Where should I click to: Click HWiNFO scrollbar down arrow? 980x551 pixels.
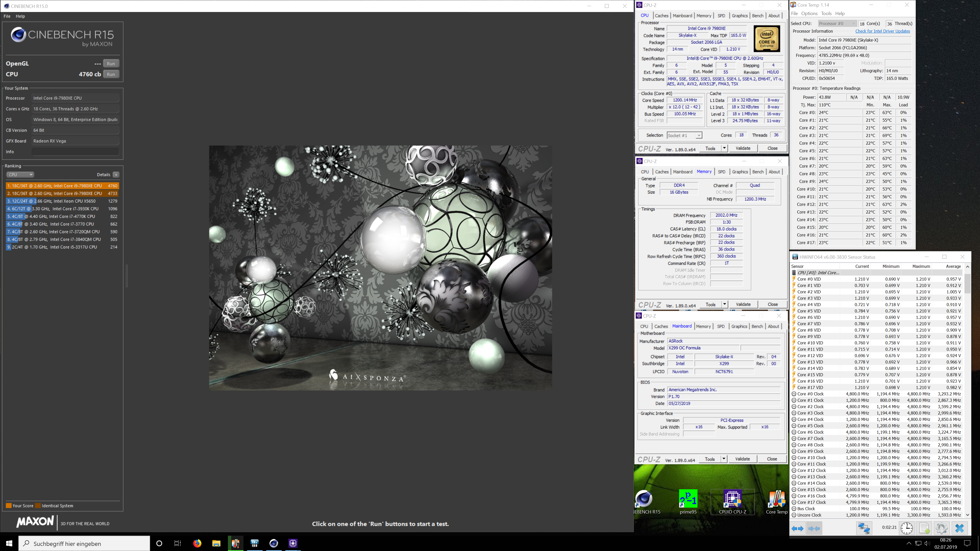click(x=967, y=515)
